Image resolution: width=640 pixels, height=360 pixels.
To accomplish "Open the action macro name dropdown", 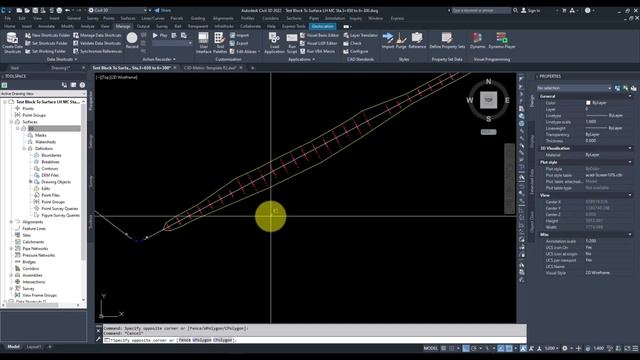I will (x=172, y=43).
